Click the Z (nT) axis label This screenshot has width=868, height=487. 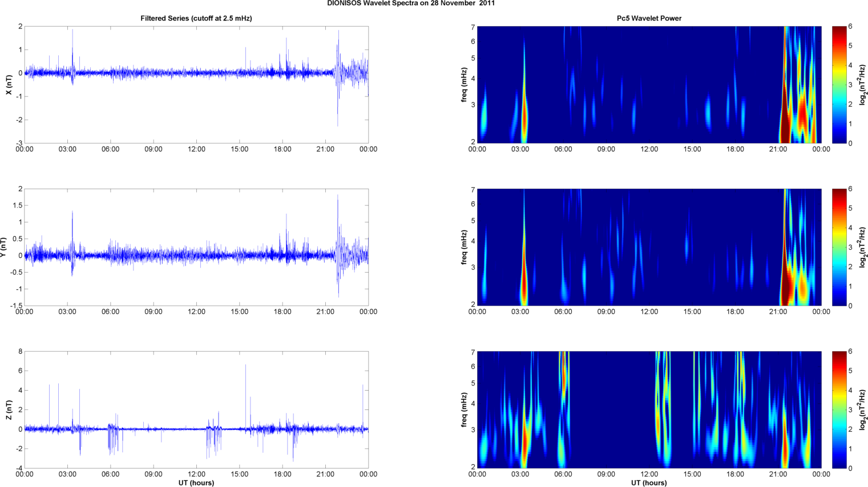point(9,409)
